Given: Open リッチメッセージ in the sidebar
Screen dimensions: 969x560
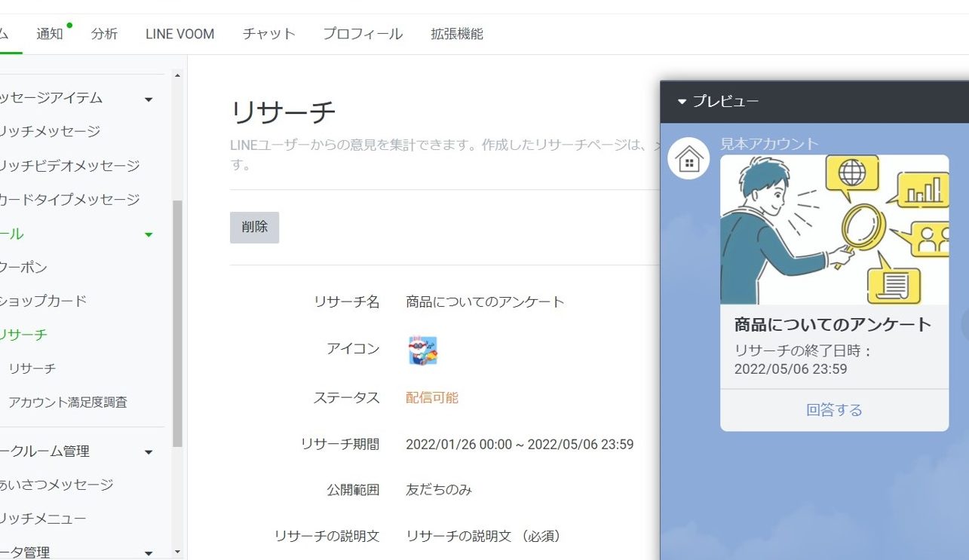Looking at the screenshot, I should (x=50, y=131).
